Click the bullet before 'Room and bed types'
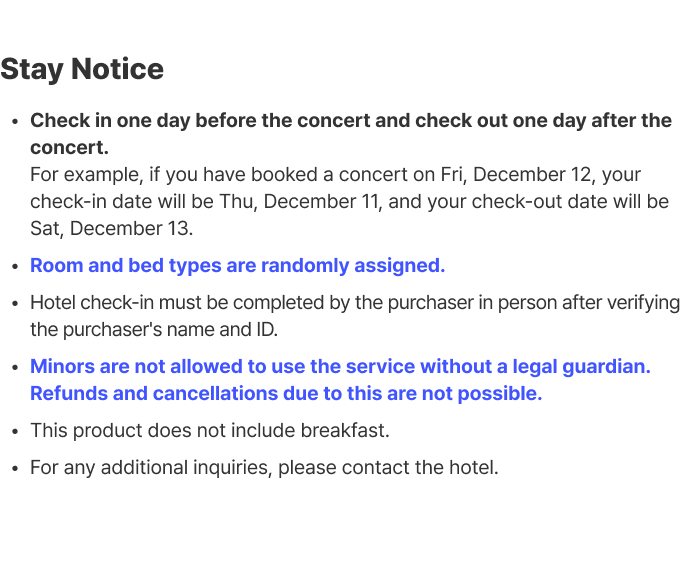Image resolution: width=700 pixels, height=580 pixels. (15, 267)
